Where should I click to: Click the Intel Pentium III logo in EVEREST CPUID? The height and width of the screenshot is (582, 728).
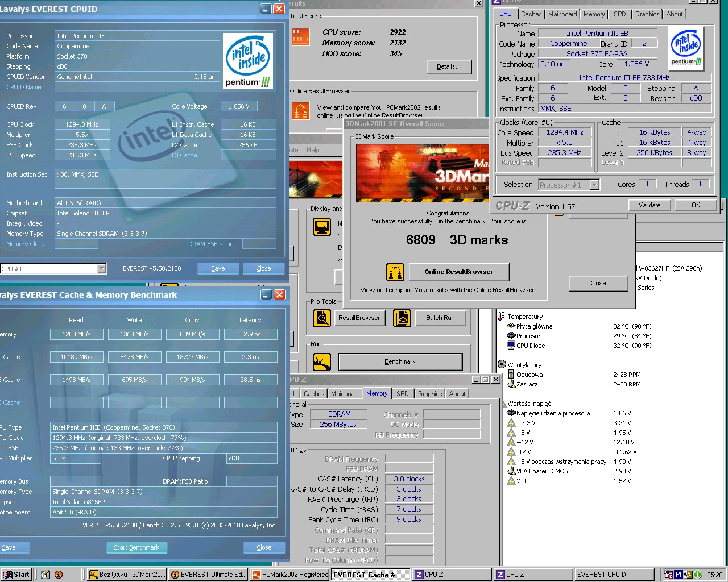pos(248,61)
